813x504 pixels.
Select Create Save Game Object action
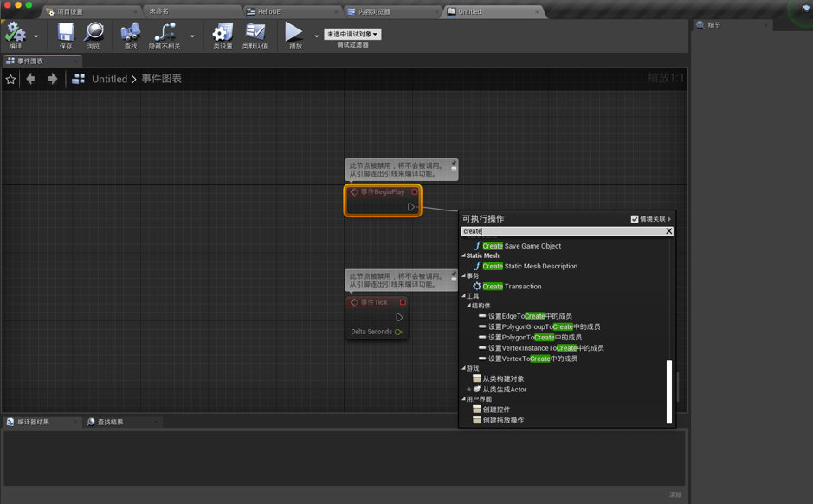coord(521,246)
